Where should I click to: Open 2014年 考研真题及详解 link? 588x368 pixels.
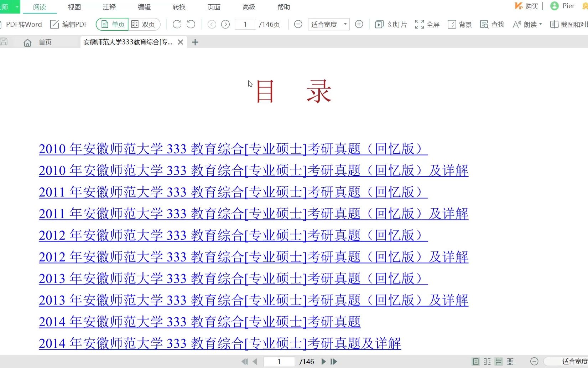click(220, 343)
